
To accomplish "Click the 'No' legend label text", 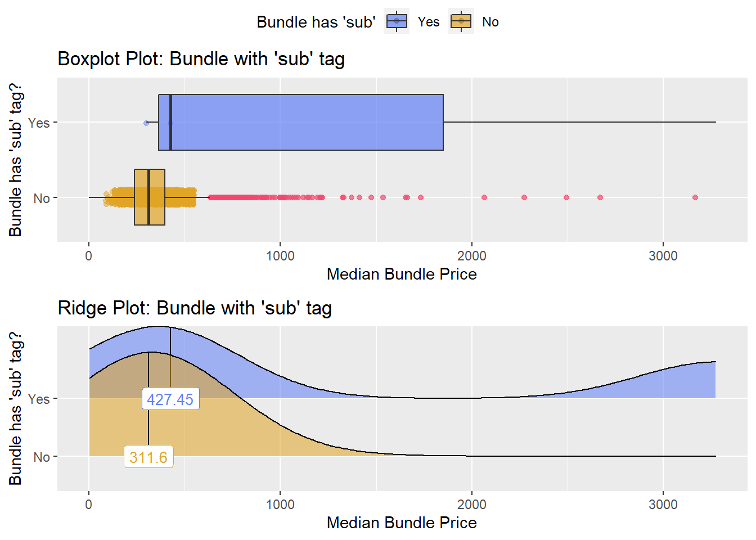I will [x=490, y=22].
